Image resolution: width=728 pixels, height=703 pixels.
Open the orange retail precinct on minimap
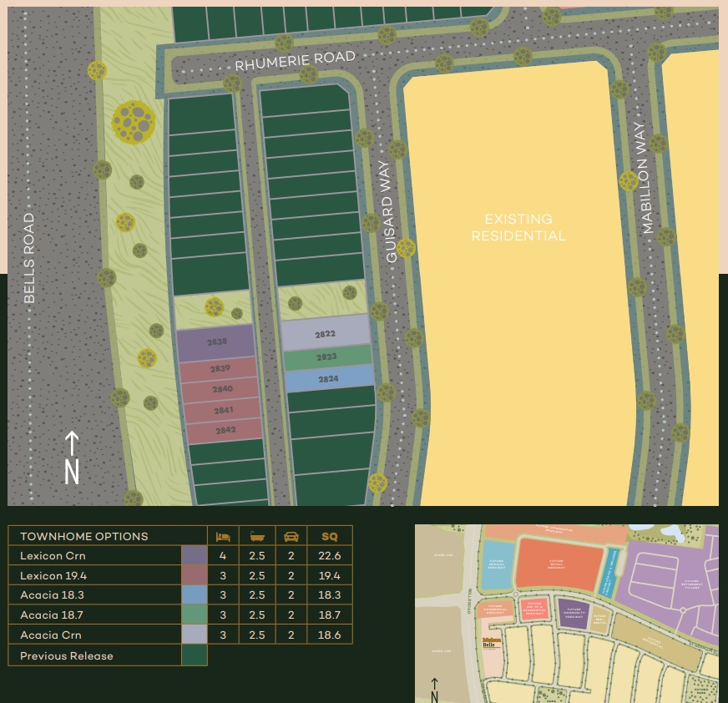point(559,564)
